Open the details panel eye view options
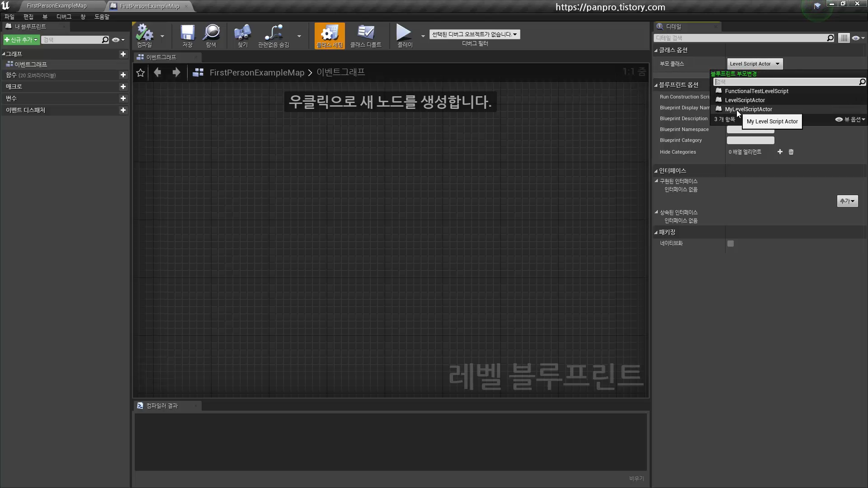 coord(858,38)
